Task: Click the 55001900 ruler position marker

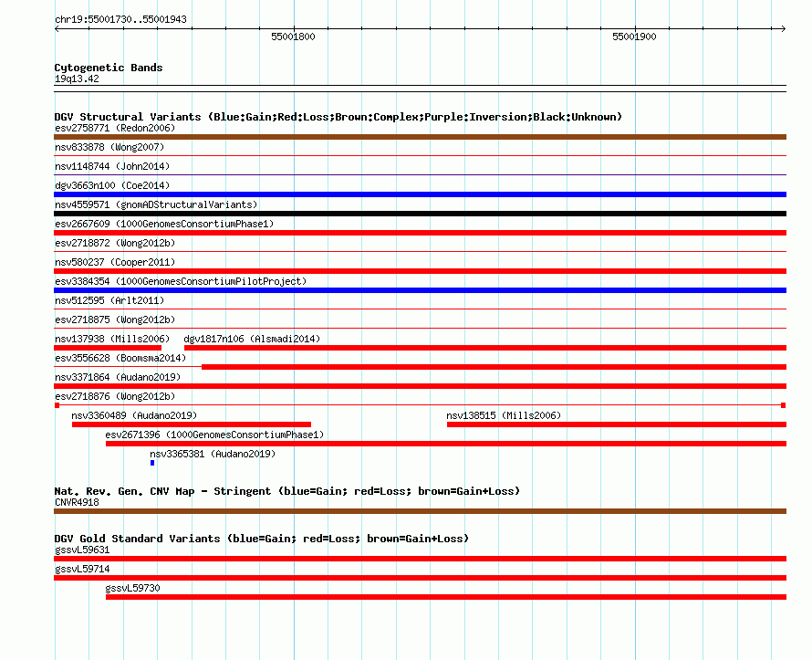Action: tap(634, 37)
